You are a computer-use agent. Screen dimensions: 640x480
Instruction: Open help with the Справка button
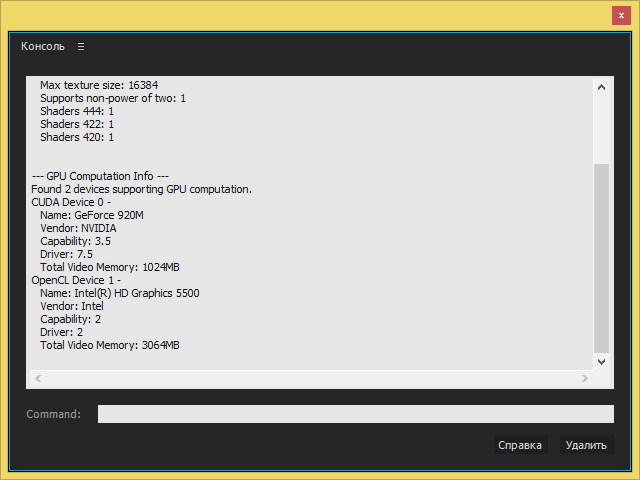(520, 445)
